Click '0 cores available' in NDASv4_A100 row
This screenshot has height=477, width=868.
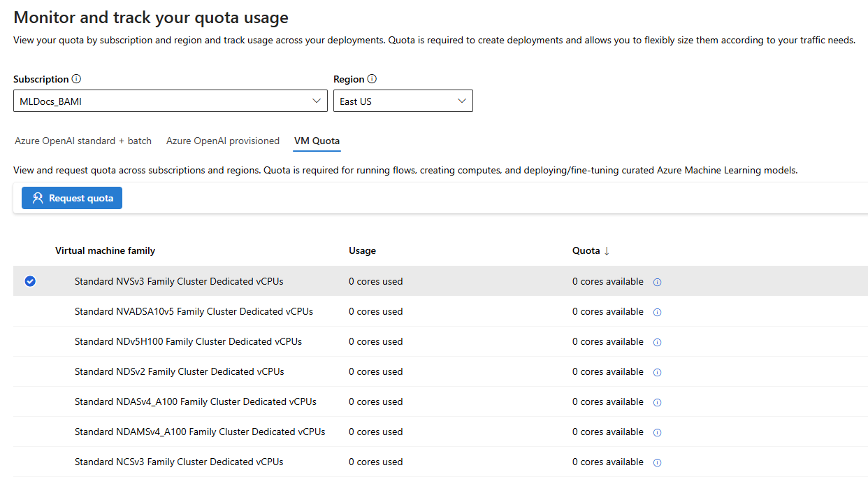[608, 401]
